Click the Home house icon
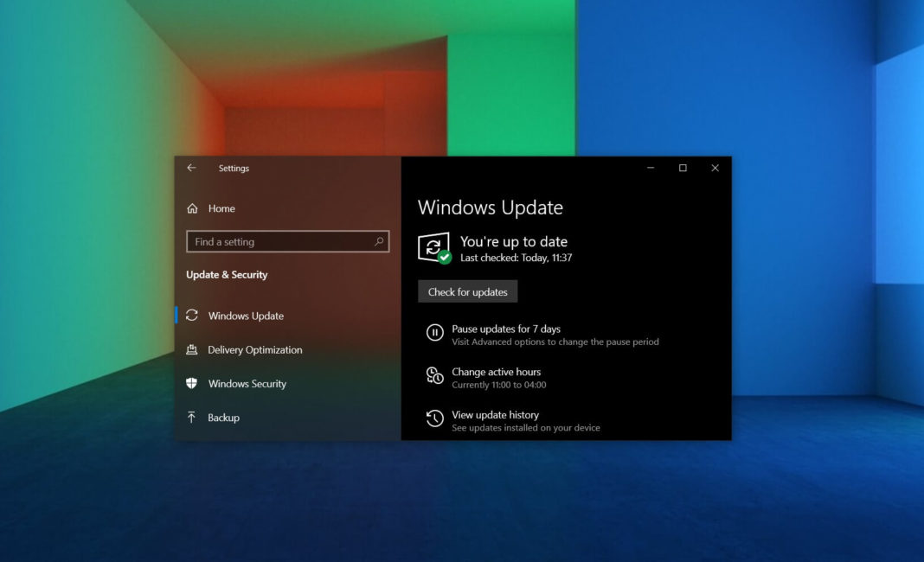Image resolution: width=924 pixels, height=562 pixels. tap(192, 208)
